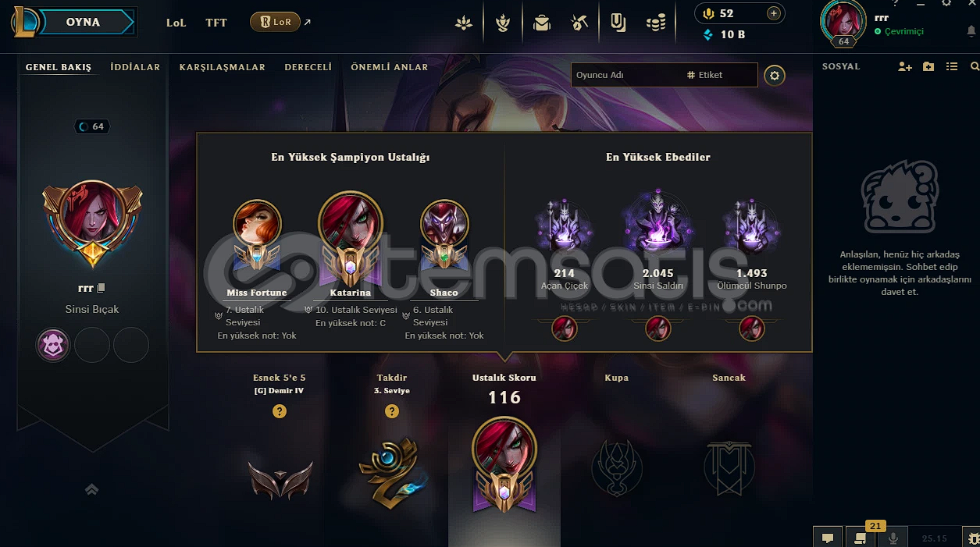Open the Çevrimiçi status selector
This screenshot has height=547, width=980.
[x=899, y=31]
